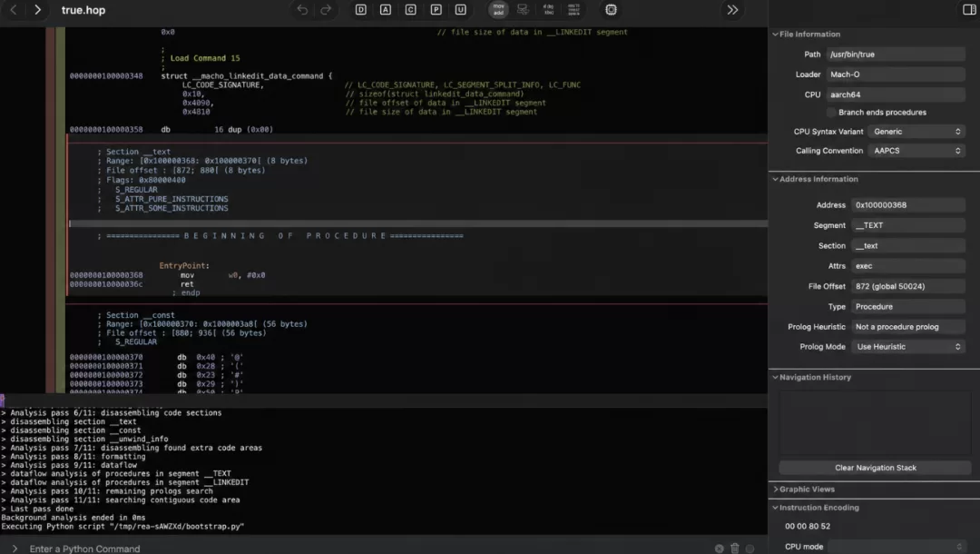Clear the console log with trash icon
The width and height of the screenshot is (980, 554).
coord(735,549)
